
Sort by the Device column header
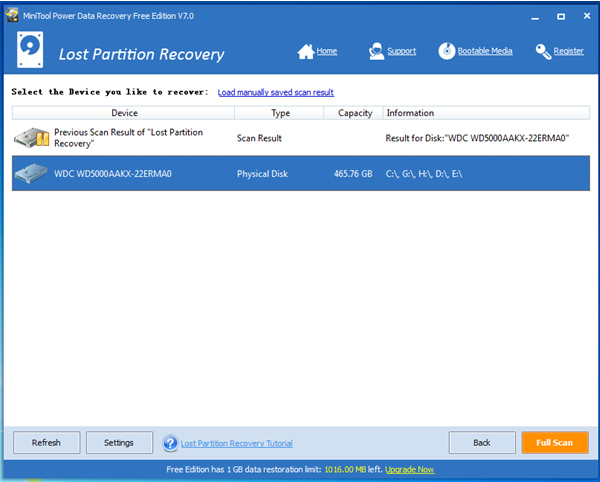click(124, 113)
